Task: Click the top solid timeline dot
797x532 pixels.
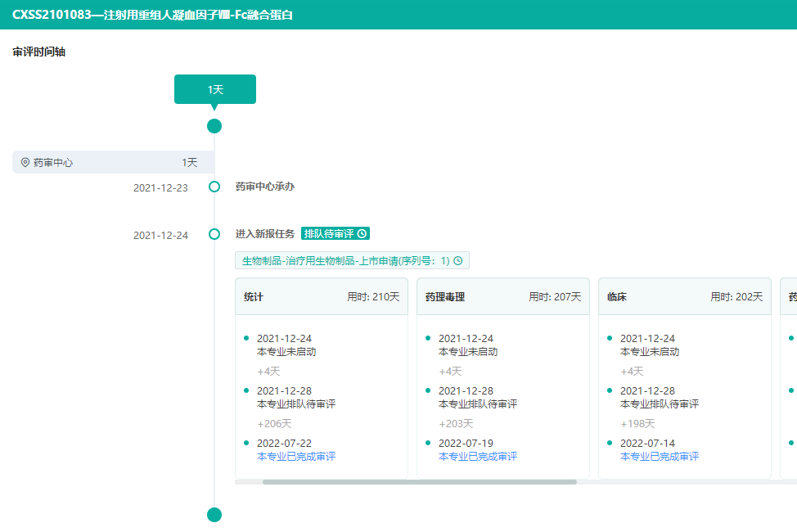Action: [x=214, y=126]
